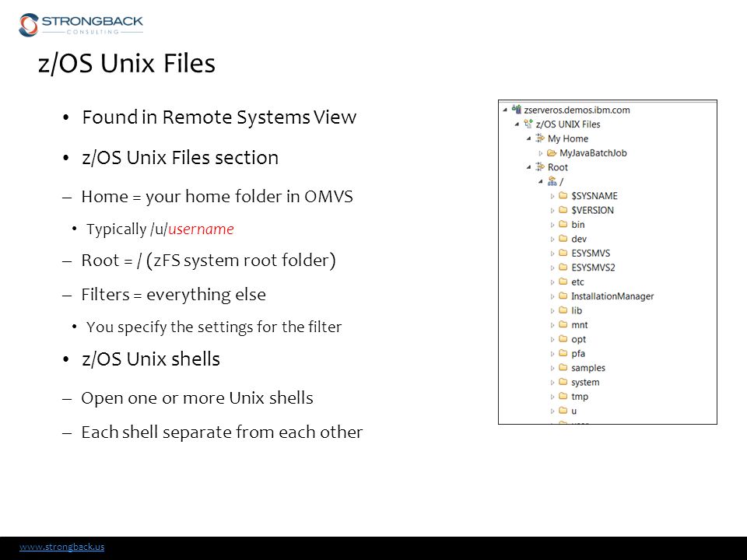Image resolution: width=747 pixels, height=560 pixels.
Task: Select the zserveros.demos.ibm.com label
Action: tap(577, 110)
